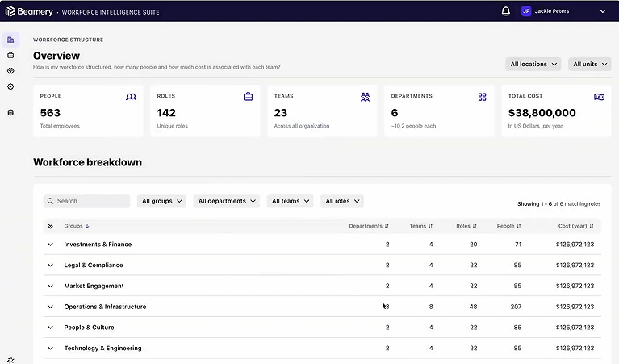
Task: Expand the Market Engagement row
Action: 50,286
